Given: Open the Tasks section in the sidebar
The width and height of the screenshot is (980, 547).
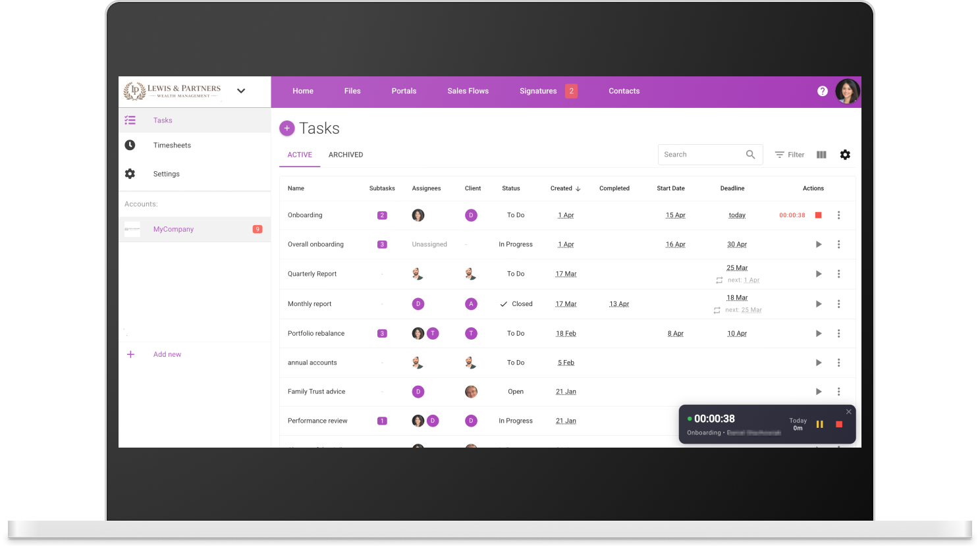Looking at the screenshot, I should (162, 120).
